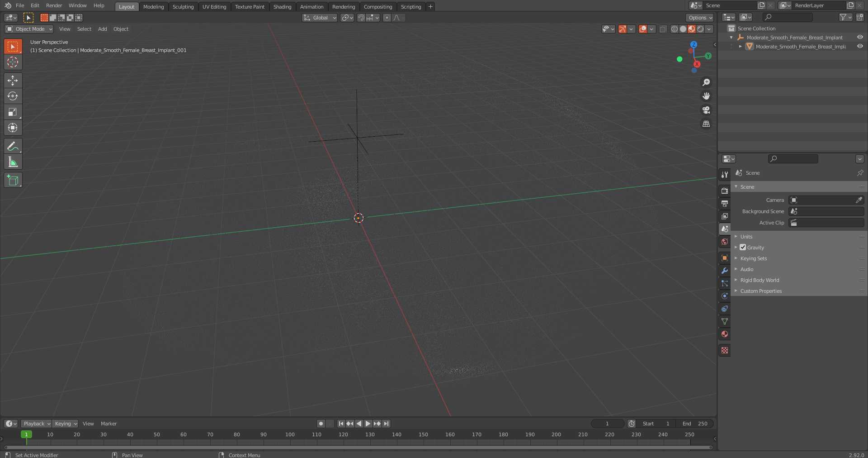
Task: Click frame 1 playhead marker in timeline
Action: point(26,434)
